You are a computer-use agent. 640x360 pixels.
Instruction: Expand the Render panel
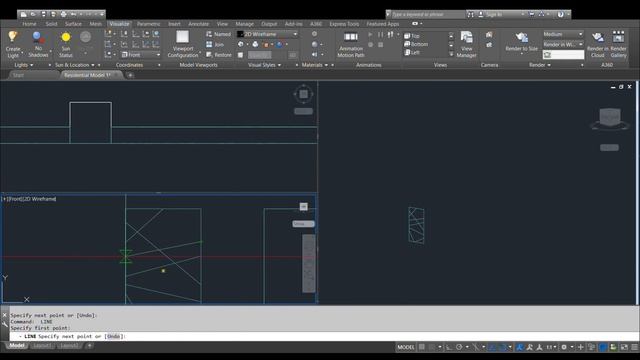tap(540, 65)
